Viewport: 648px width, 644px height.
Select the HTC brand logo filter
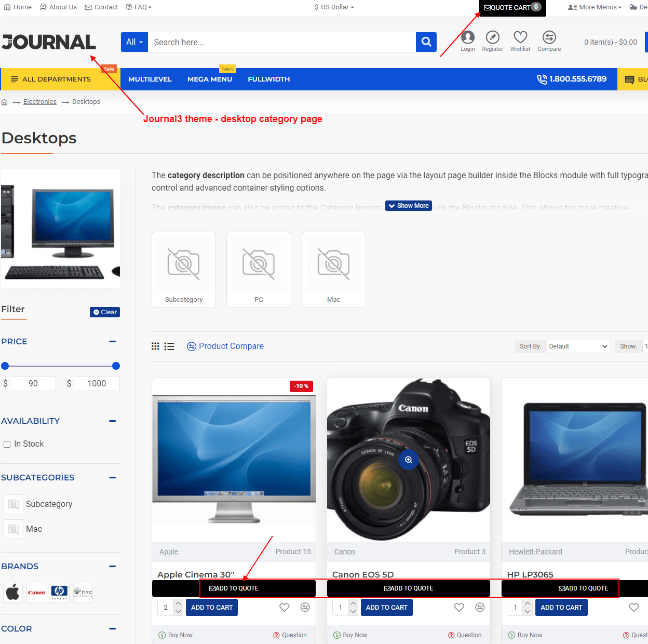click(83, 592)
